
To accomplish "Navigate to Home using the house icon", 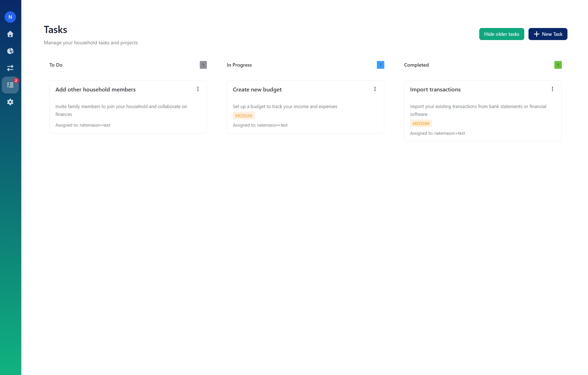I will [10, 34].
